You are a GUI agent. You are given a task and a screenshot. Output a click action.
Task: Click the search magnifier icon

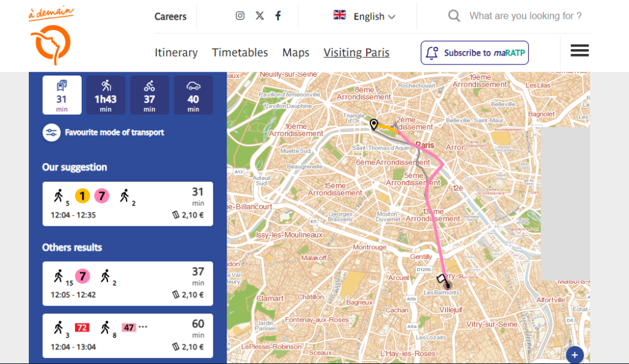tap(454, 16)
